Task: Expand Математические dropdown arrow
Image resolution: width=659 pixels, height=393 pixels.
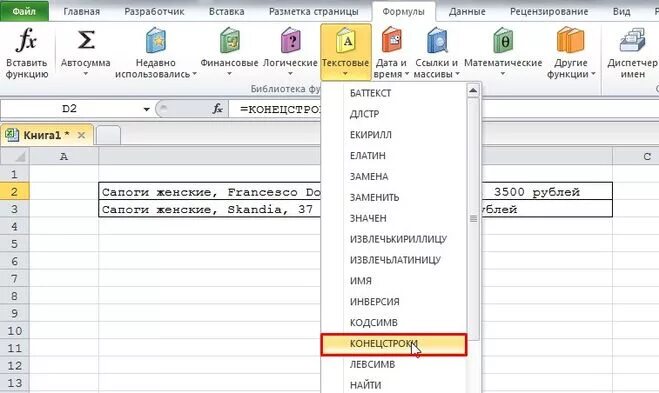Action: (503, 74)
